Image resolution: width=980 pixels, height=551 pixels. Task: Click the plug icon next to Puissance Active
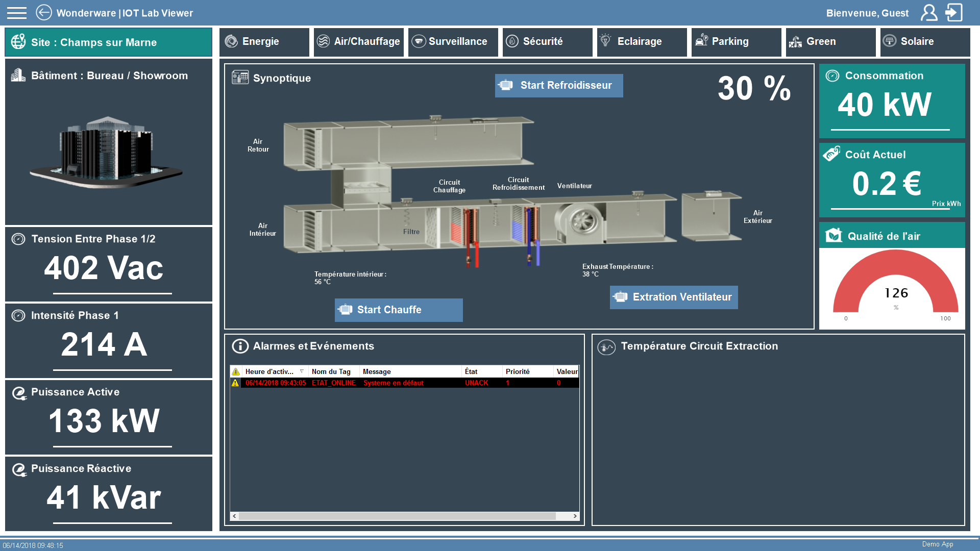[x=19, y=393]
